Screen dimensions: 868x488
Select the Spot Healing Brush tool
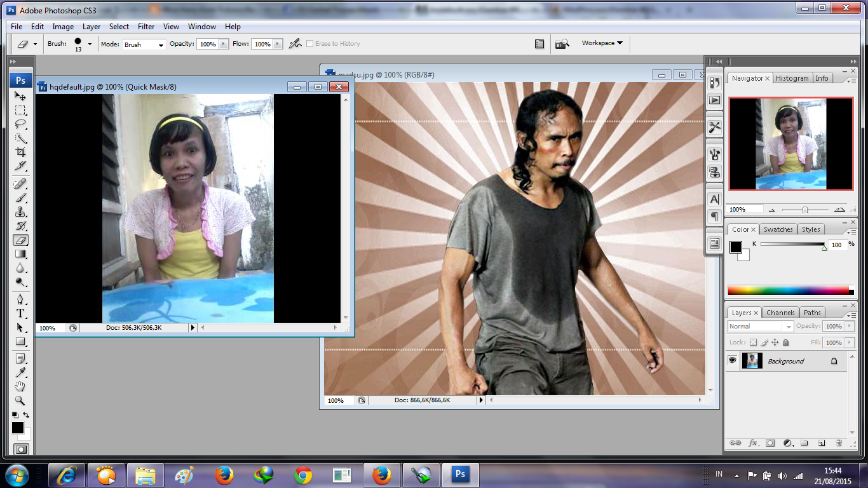tap(20, 184)
